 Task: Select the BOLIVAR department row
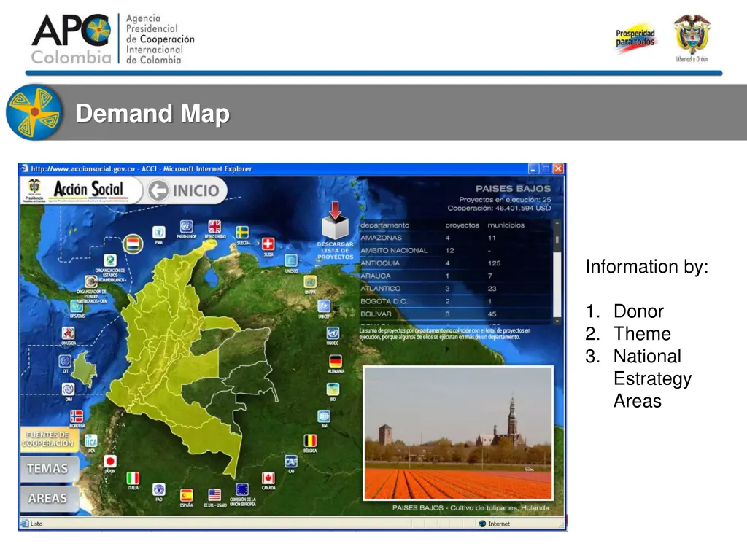point(454,314)
